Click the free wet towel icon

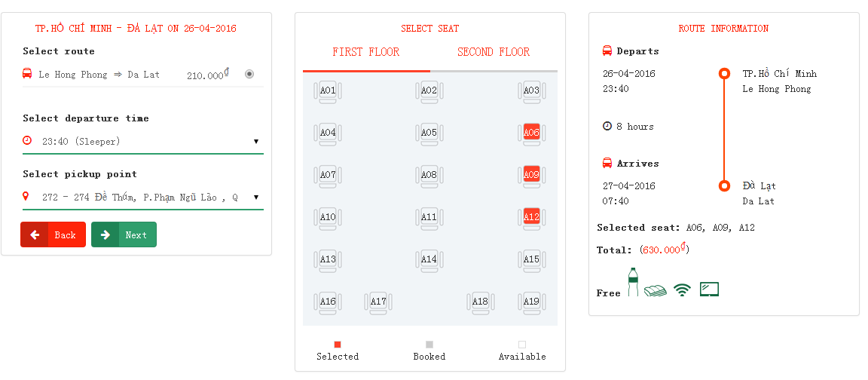[655, 290]
